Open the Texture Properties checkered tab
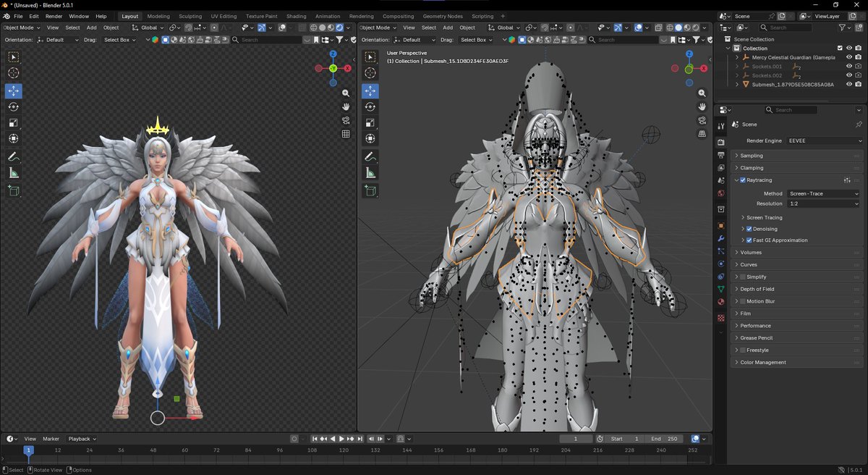 click(720, 319)
